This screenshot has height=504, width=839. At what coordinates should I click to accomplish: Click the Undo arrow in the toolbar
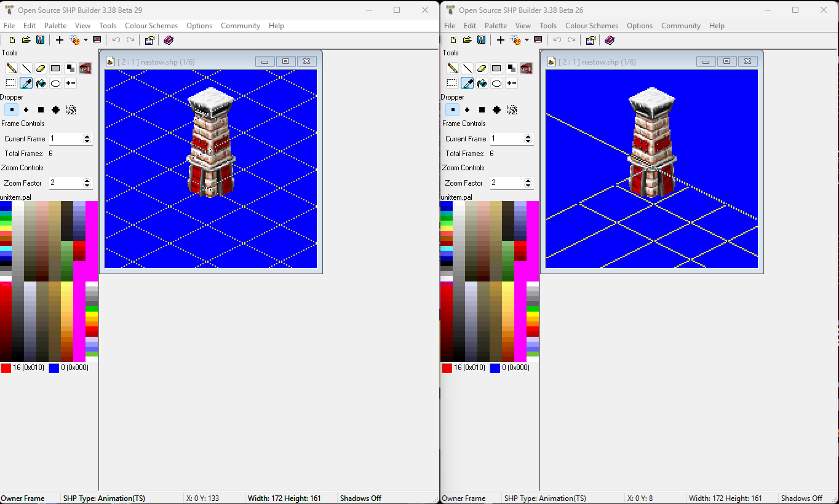[x=116, y=39]
